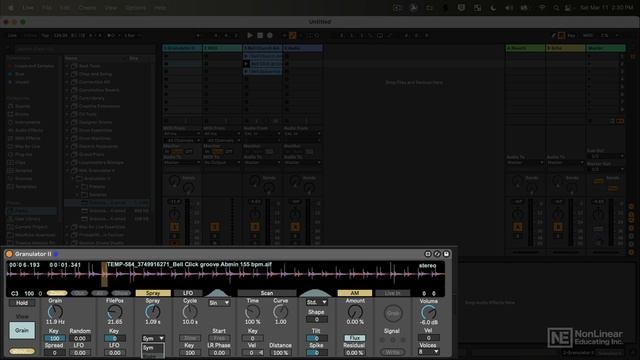
Task: Click the AM Amount knob
Action: pos(355,312)
